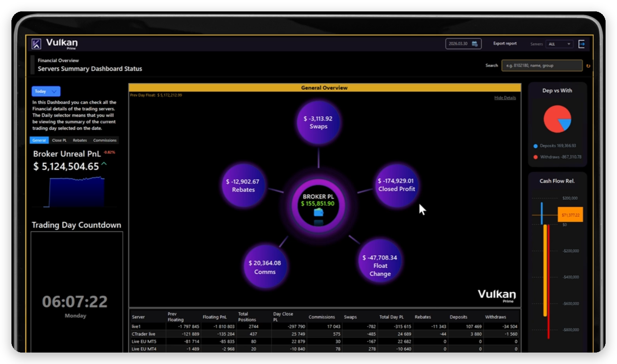Toggle the Deposits legend item
The image size is (617, 364).
pyautogui.click(x=555, y=146)
